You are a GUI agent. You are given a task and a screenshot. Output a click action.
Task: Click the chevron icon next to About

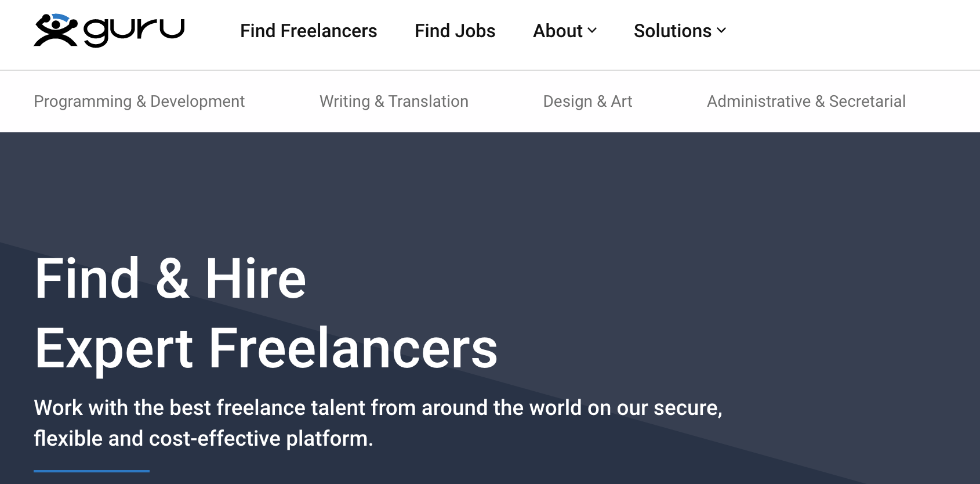593,31
